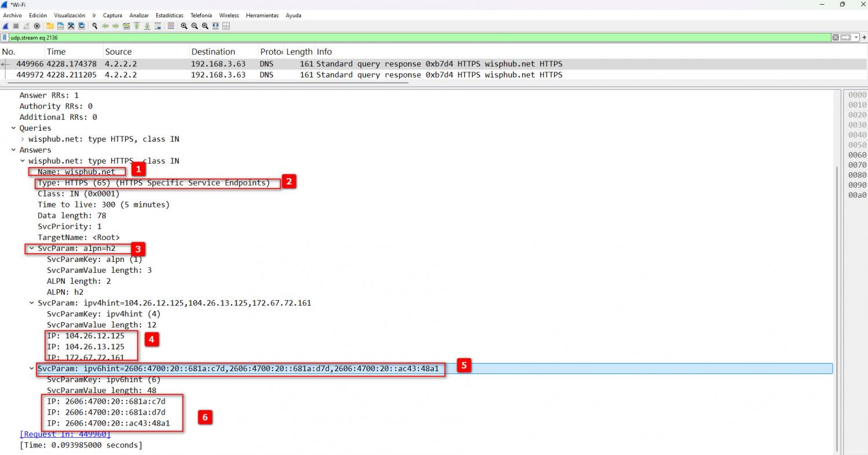Open capture options gear icon
Viewport: 868px width, 455px height.
tap(36, 26)
